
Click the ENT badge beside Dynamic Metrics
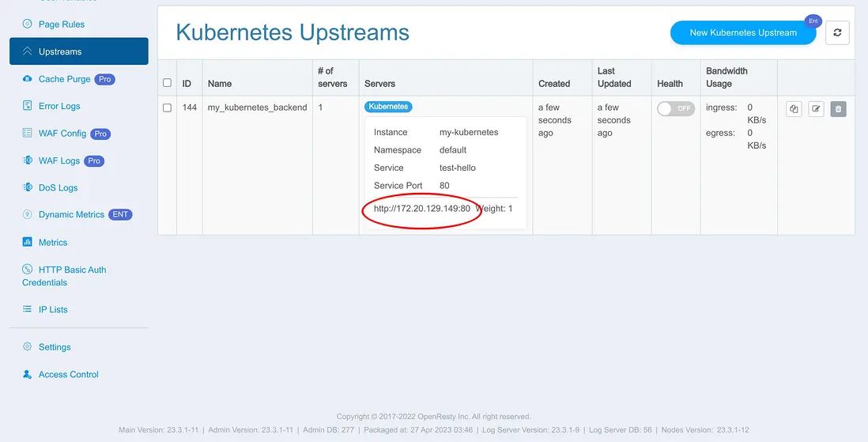tap(120, 214)
